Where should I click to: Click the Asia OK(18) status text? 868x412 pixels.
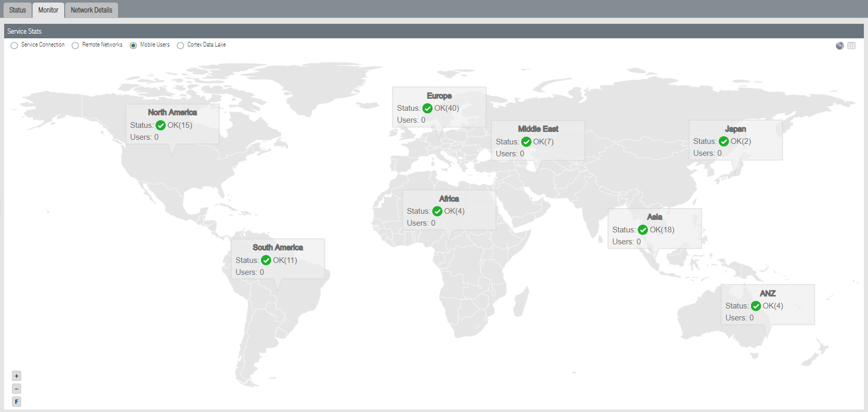click(x=661, y=230)
